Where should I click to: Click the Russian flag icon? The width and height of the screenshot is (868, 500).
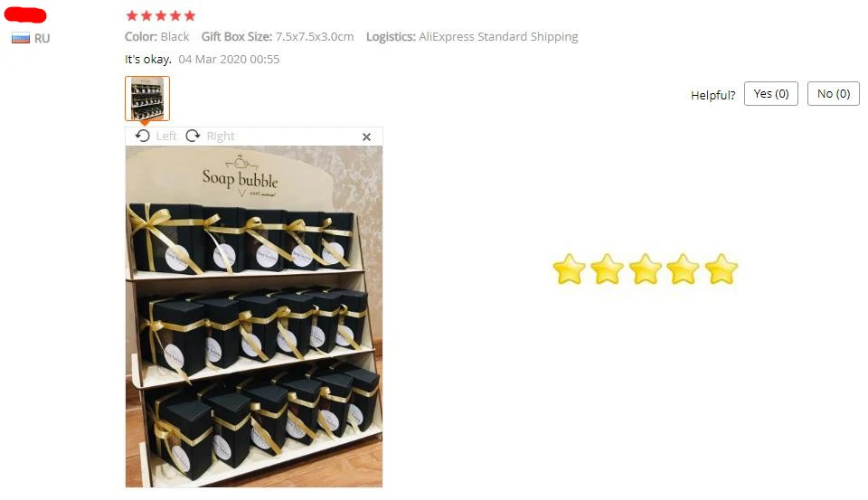(21, 38)
